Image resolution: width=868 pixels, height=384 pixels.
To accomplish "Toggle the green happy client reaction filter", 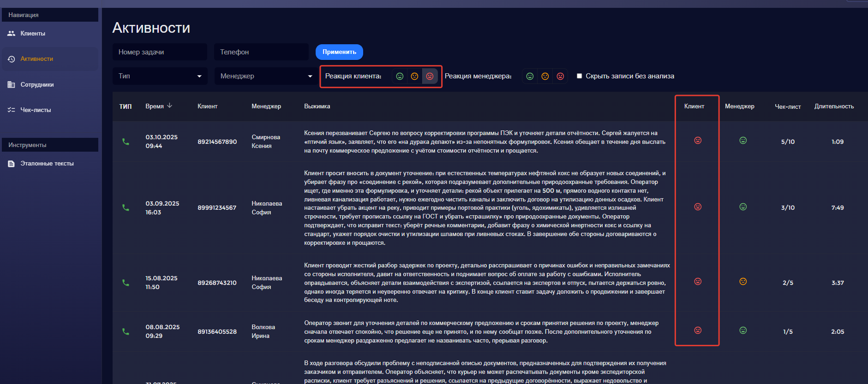I will click(x=400, y=76).
